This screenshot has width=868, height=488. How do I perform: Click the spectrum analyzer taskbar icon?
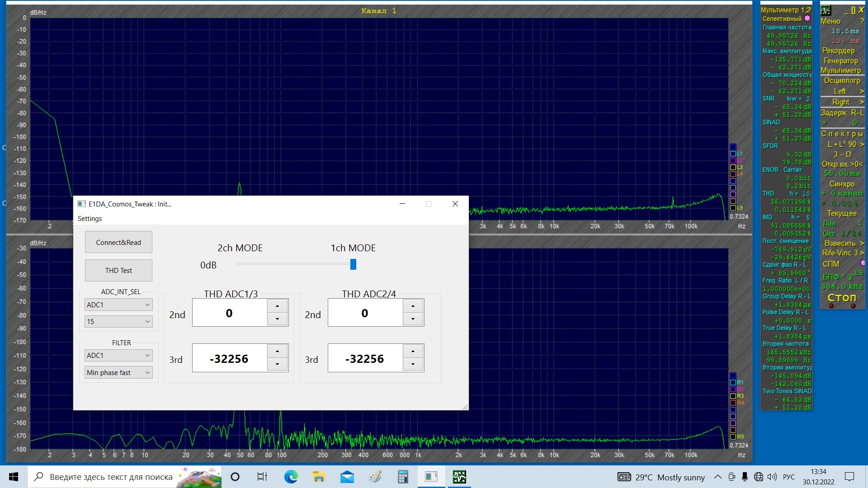point(459,477)
